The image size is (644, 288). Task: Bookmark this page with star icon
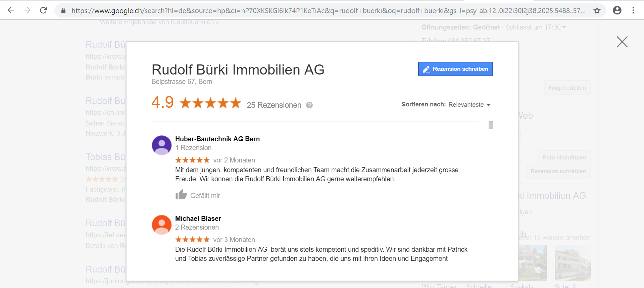coord(597,10)
